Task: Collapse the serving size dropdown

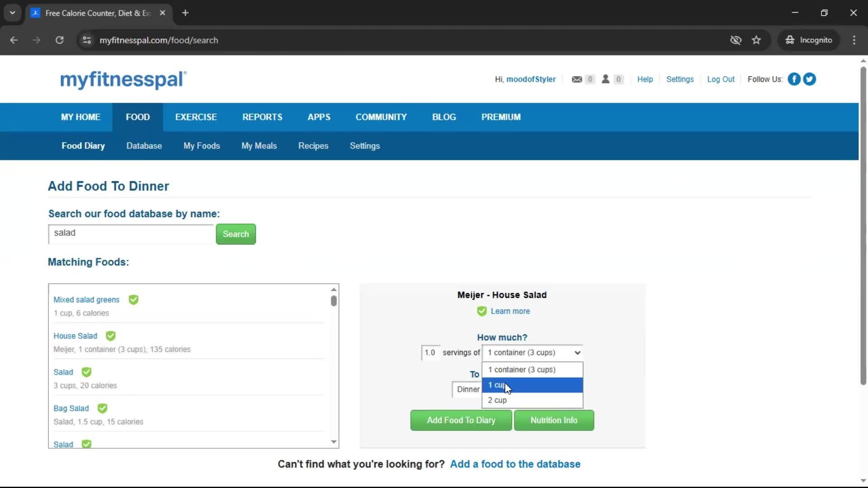Action: (532, 352)
